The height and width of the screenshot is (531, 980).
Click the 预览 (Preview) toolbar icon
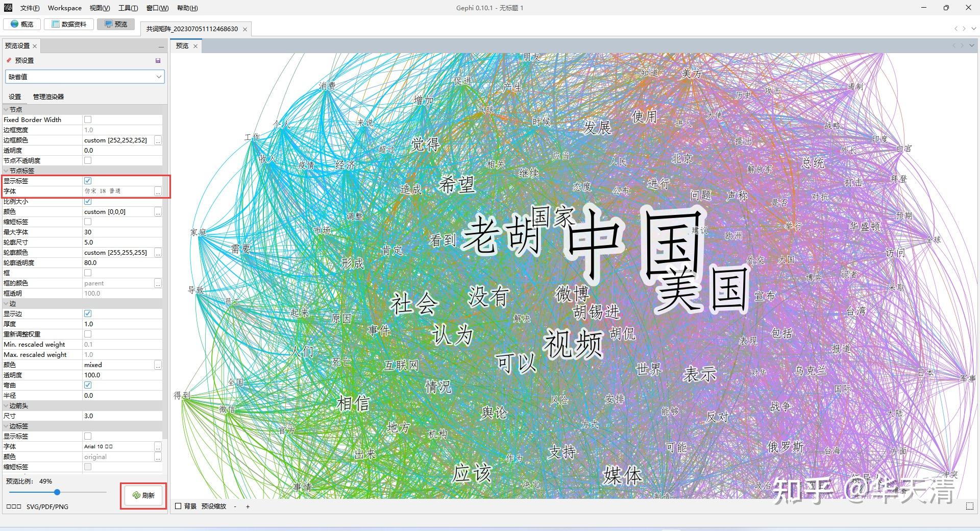(x=115, y=24)
